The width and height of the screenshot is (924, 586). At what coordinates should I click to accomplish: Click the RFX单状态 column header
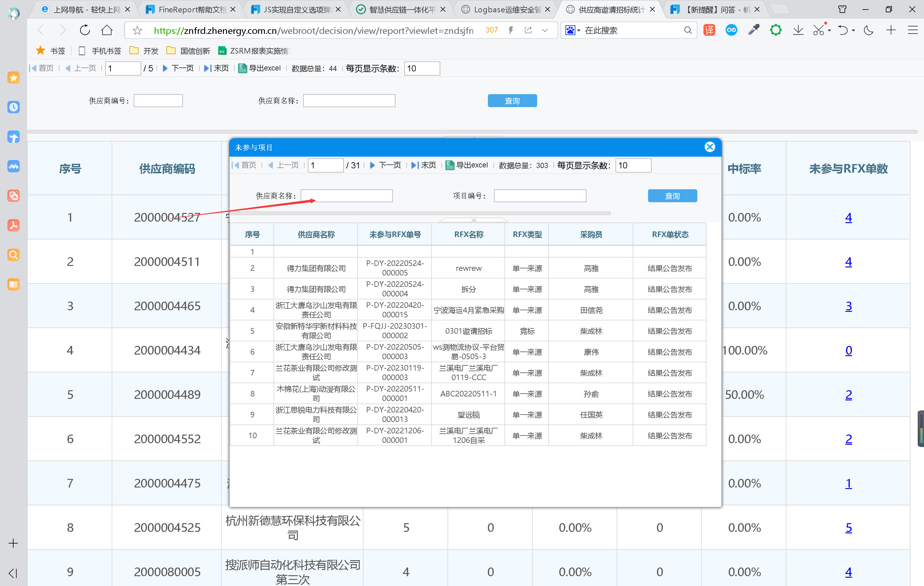point(670,234)
